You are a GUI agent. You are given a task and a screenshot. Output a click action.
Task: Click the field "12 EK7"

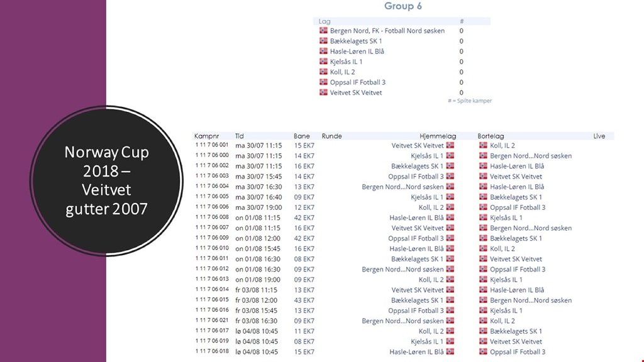[x=304, y=207]
